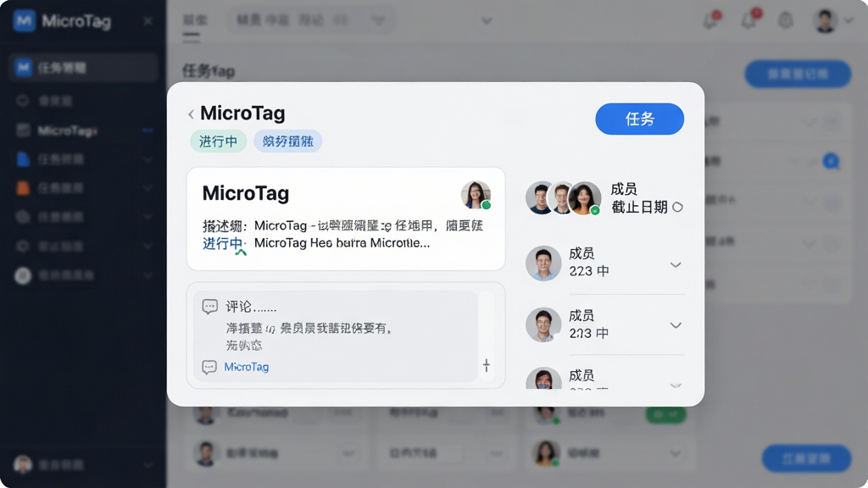Viewport: 868px width, 488px height.
Task: Expand the sidebar row with blue document icon
Action: pyautogui.click(x=147, y=159)
